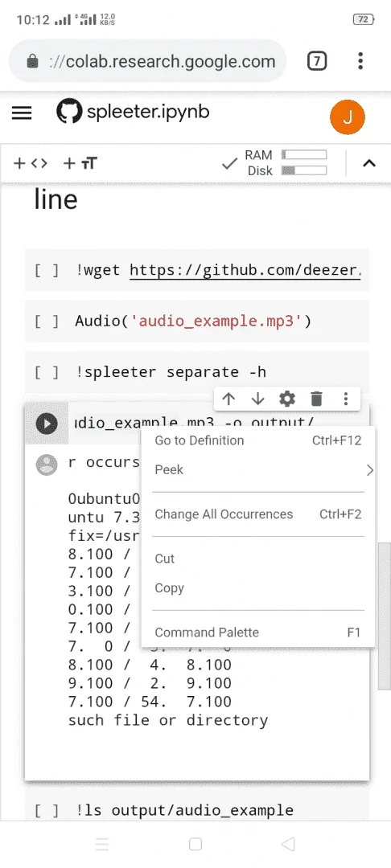Click the RAM usage bar

tap(303, 155)
